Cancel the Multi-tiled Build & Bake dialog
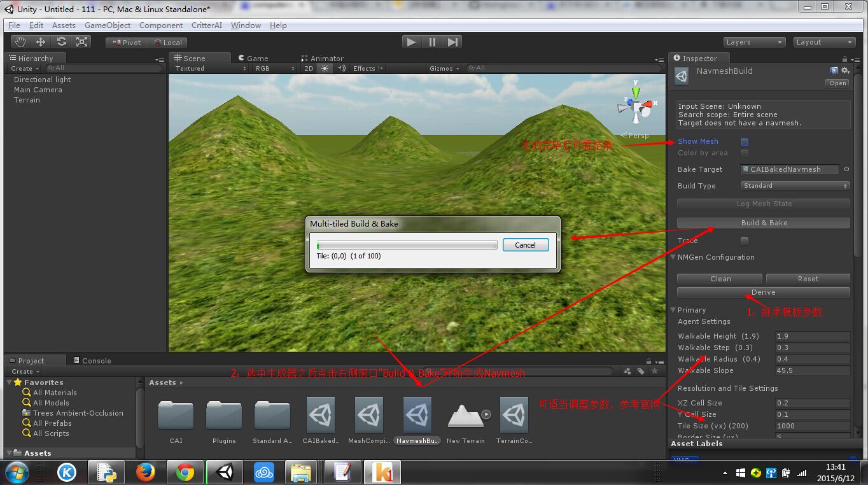This screenshot has width=868, height=485. pyautogui.click(x=526, y=245)
